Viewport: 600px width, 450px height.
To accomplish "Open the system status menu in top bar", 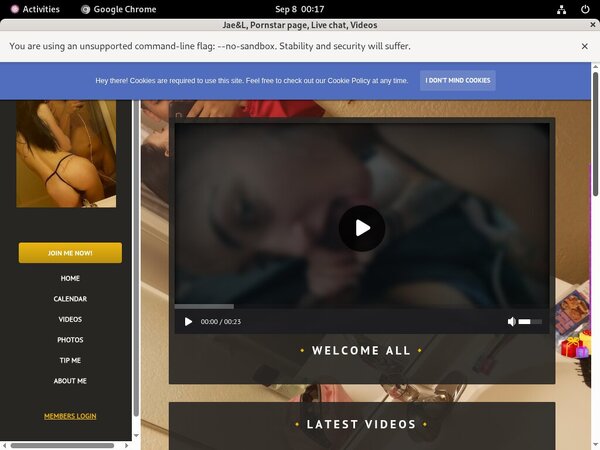I will coord(574,9).
